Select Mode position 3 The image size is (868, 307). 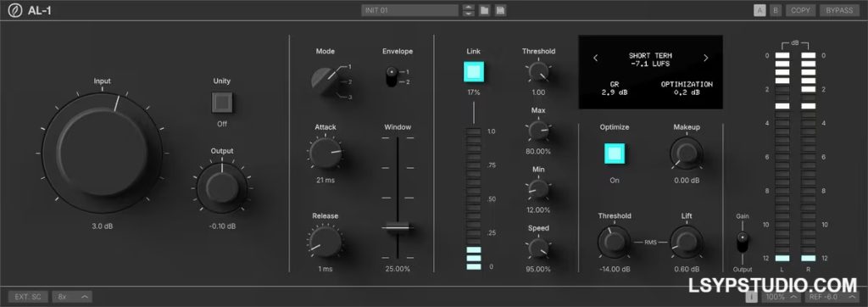pyautogui.click(x=350, y=97)
